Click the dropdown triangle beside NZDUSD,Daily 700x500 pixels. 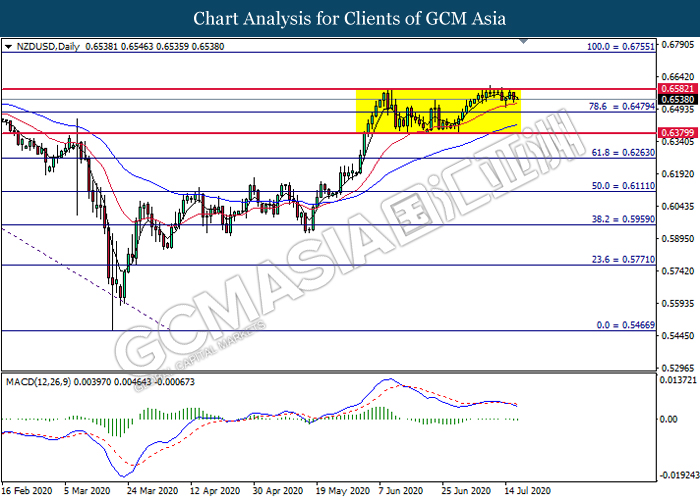(x=8, y=46)
